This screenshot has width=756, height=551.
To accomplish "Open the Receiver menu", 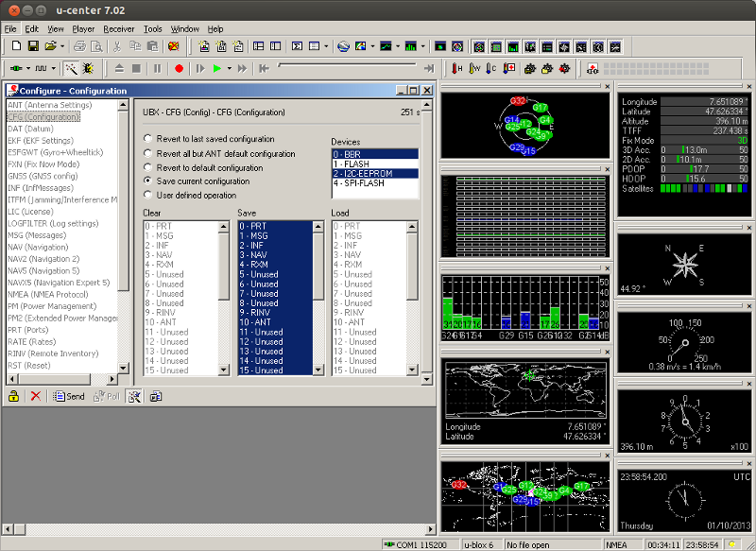I will pos(119,29).
